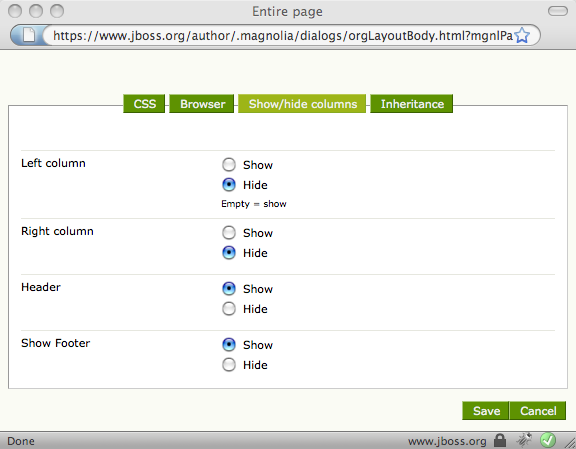576x449 pixels.
Task: Select Show for the Header row
Action: point(229,289)
